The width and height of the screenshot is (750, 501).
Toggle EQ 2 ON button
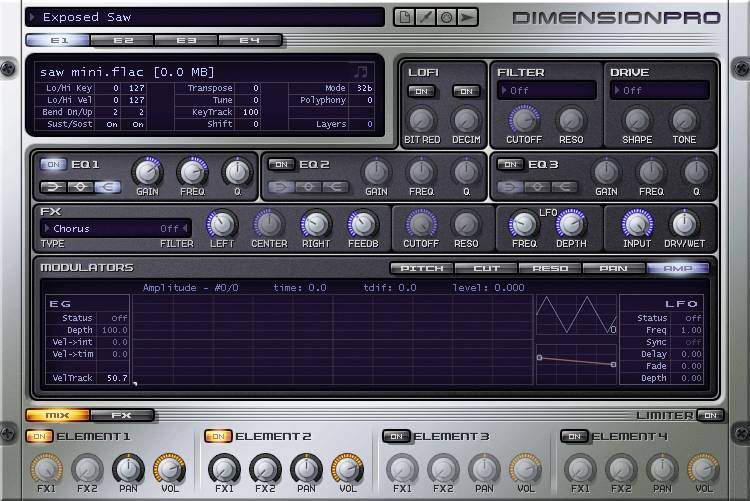[x=282, y=164]
